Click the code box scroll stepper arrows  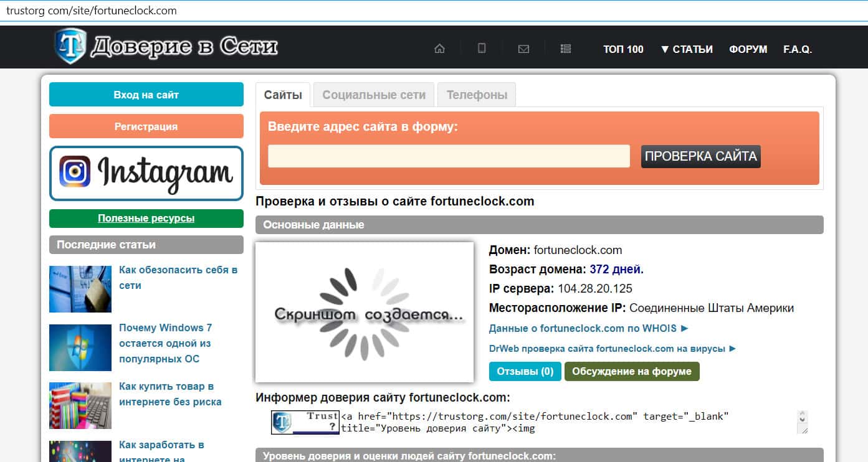pyautogui.click(x=803, y=416)
